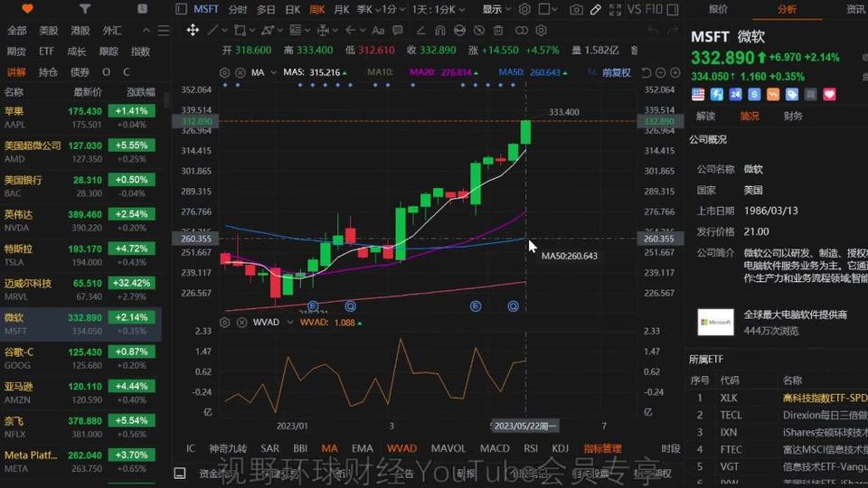Click the funnel filter icon above the watchlist
The width and height of the screenshot is (868, 488).
85,8
